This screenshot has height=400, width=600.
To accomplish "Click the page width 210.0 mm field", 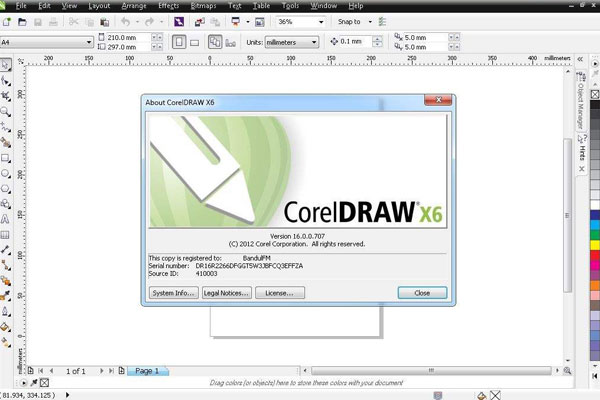I will [128, 38].
